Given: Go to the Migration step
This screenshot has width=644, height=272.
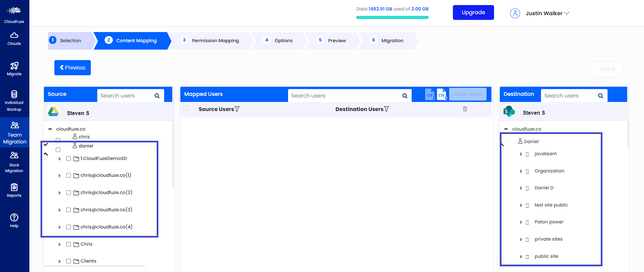Looking at the screenshot, I should [388, 40].
